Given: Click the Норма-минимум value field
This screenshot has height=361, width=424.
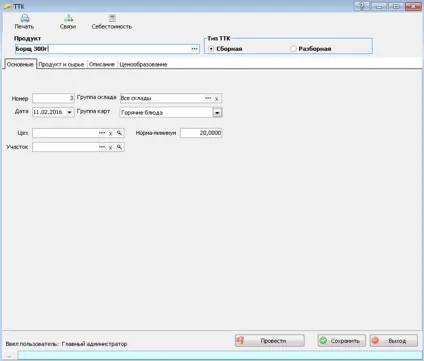Looking at the screenshot, I should [201, 133].
